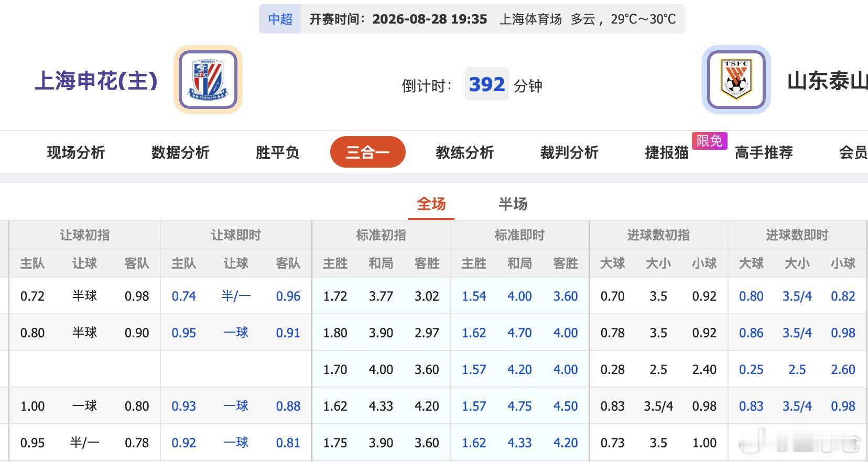This screenshot has height=462, width=868.
Task: Click initial away-win odds 3.02
Action: tap(427, 296)
